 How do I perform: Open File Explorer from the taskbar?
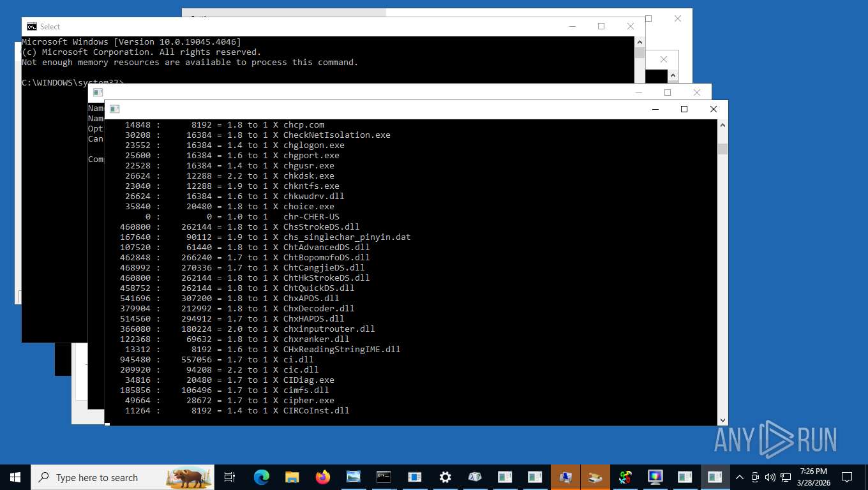click(x=292, y=477)
